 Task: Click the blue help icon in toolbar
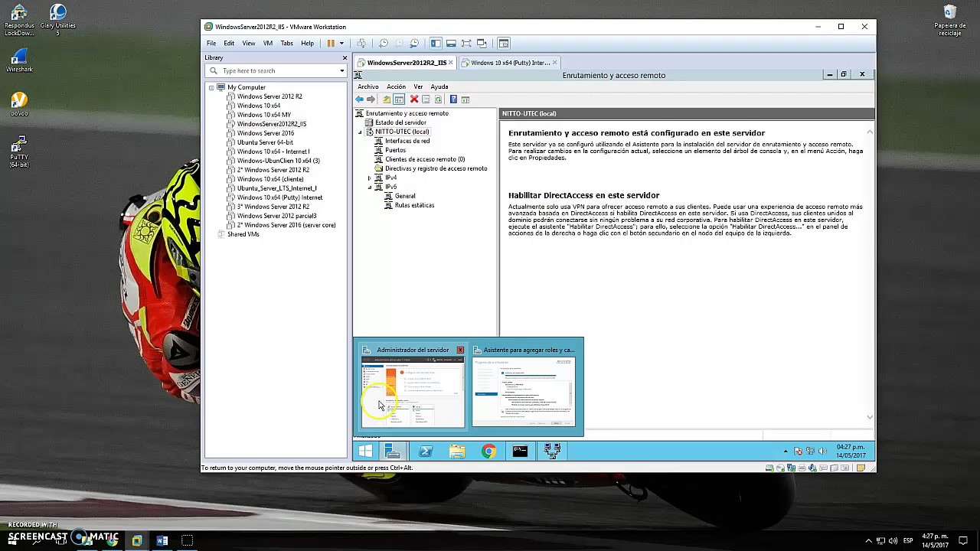453,99
